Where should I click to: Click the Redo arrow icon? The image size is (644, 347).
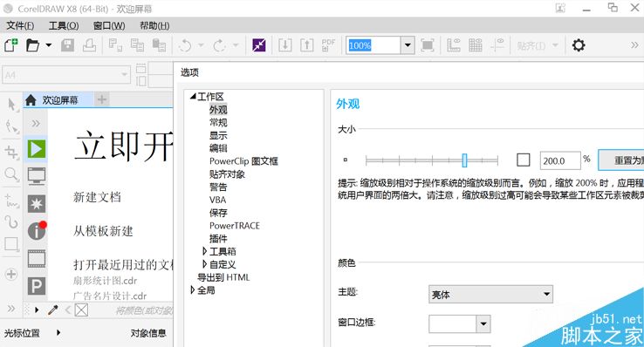point(219,45)
